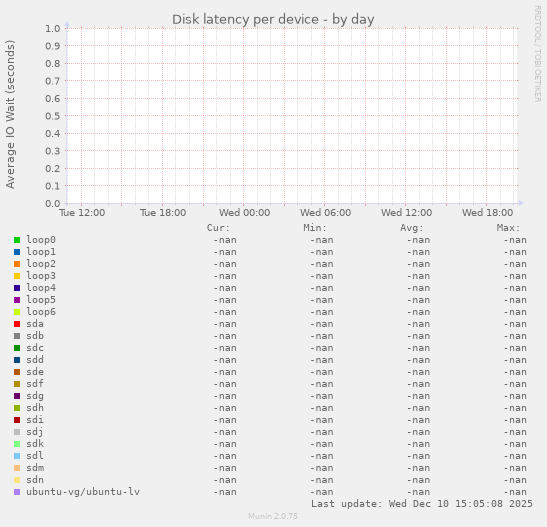Select the sdh legend label
The image size is (547, 527).
[35, 408]
